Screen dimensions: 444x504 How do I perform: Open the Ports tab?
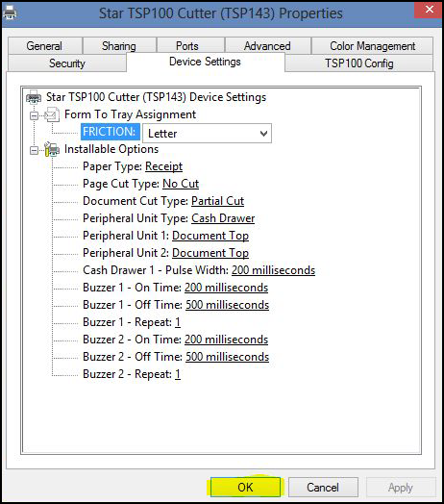pos(190,46)
